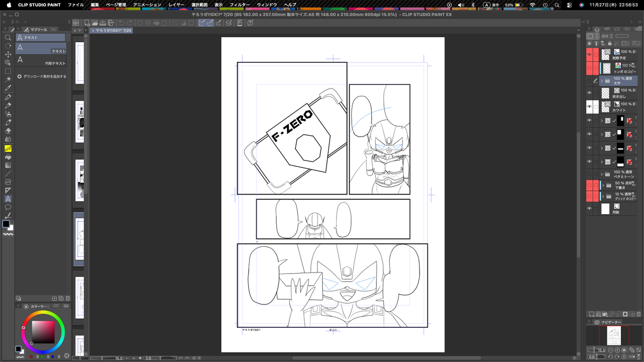Show the 文字 folder layer
644x362 pixels.
[590, 80]
